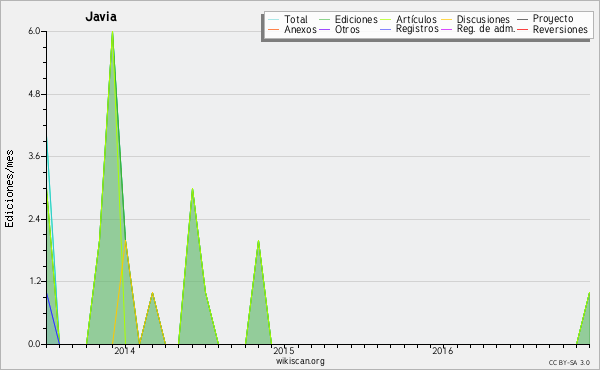Screen dimensions: 600x370
Task: Select the Proyecto legend entry
Action: click(553, 19)
